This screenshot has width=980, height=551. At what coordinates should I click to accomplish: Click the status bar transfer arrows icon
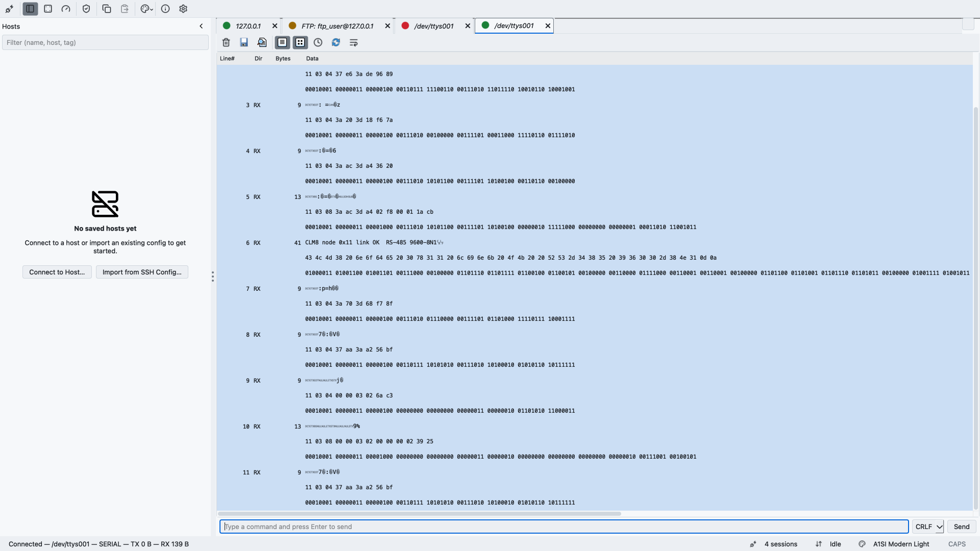point(819,544)
